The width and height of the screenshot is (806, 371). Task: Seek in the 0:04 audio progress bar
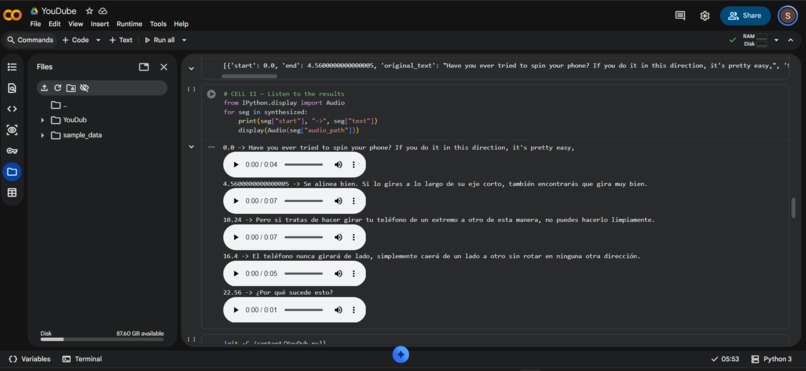click(304, 164)
